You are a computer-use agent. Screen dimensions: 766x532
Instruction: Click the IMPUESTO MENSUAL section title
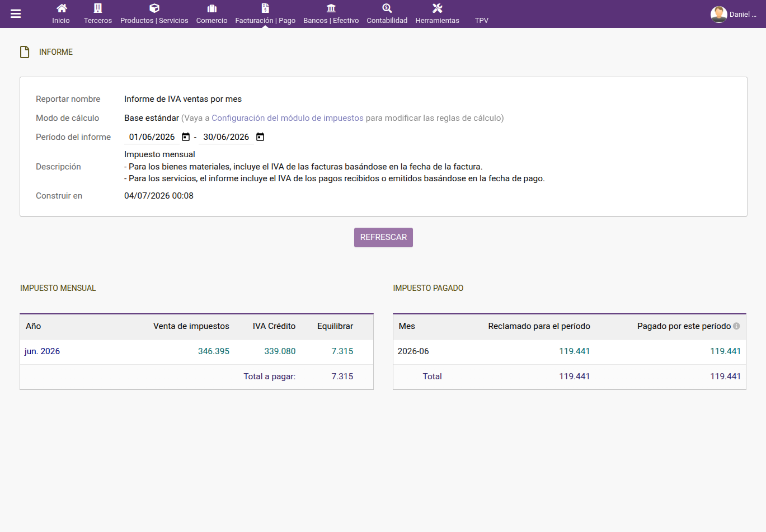[x=58, y=288]
